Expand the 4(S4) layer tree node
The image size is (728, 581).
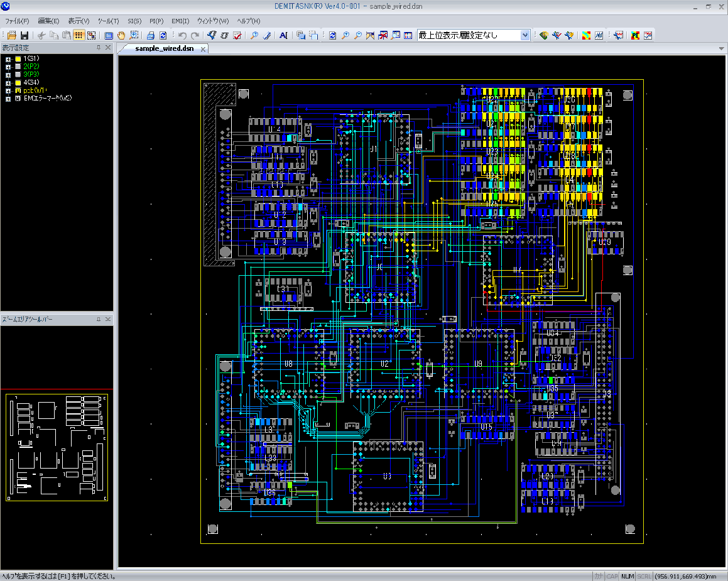point(8,83)
